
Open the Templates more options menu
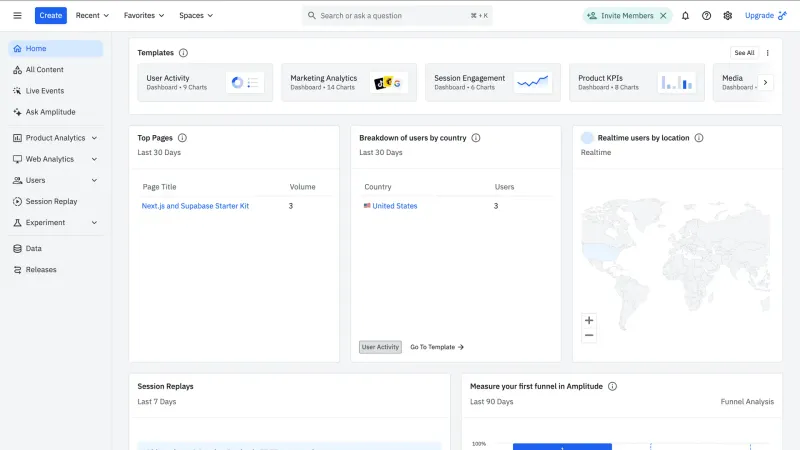point(767,53)
